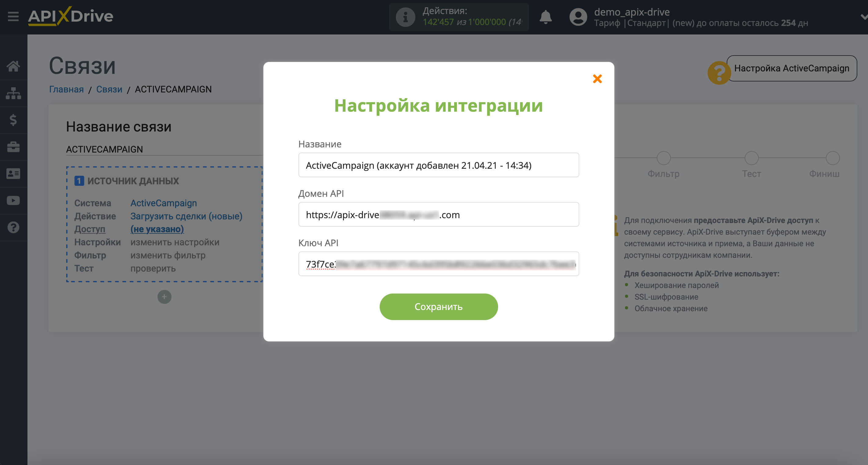Open the hamburger menu icon

13,16
